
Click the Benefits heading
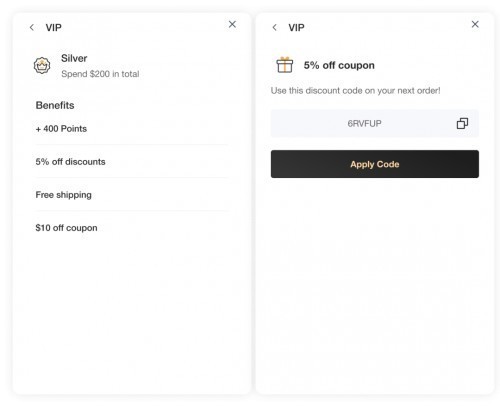[x=55, y=105]
